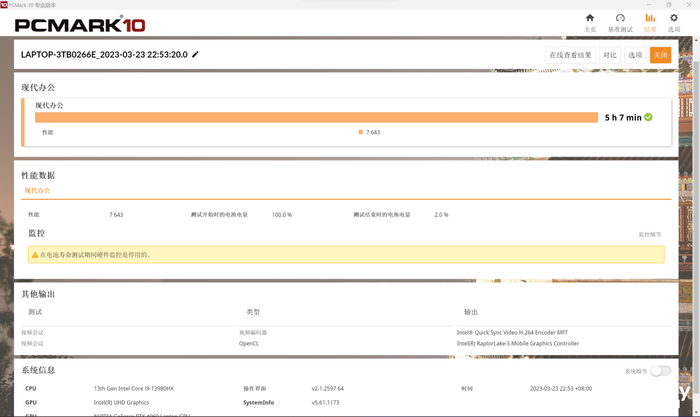Screen dimensions: 700x417
Task: Click the 对比 compare button
Action: [609, 55]
